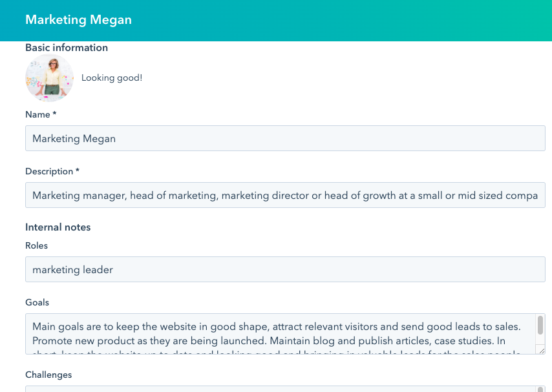Screen dimensions: 552x392
Task: Click the Goals field scrollbar thumb
Action: (540, 325)
